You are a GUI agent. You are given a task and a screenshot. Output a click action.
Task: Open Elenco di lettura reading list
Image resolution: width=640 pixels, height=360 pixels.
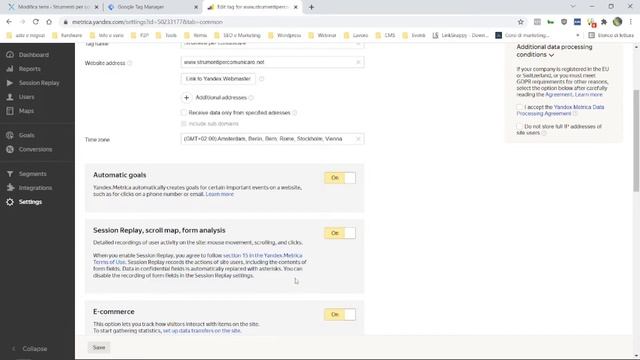coord(611,36)
